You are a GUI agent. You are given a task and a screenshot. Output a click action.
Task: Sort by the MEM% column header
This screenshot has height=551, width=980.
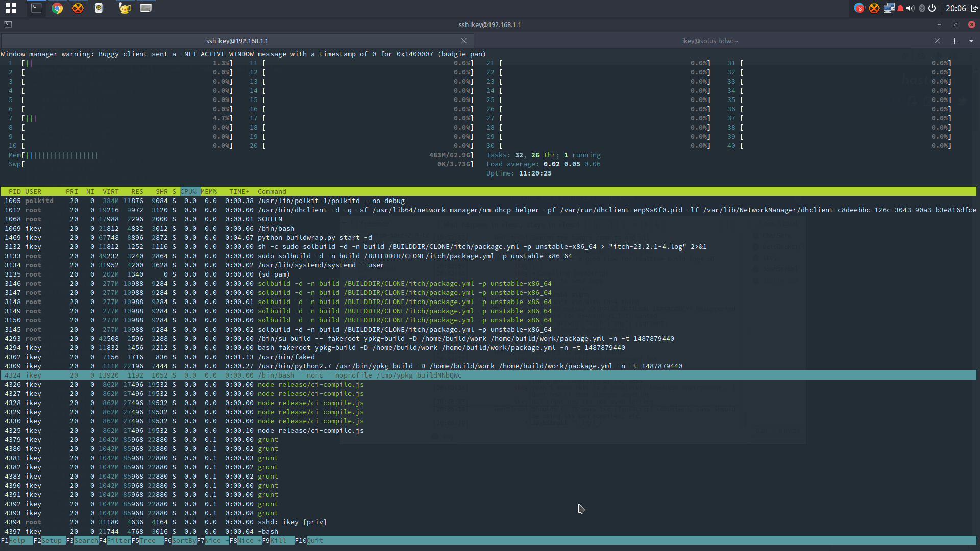209,192
